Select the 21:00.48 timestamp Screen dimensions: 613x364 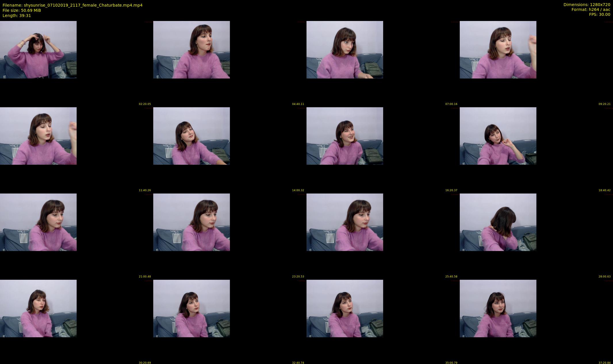[x=145, y=277]
